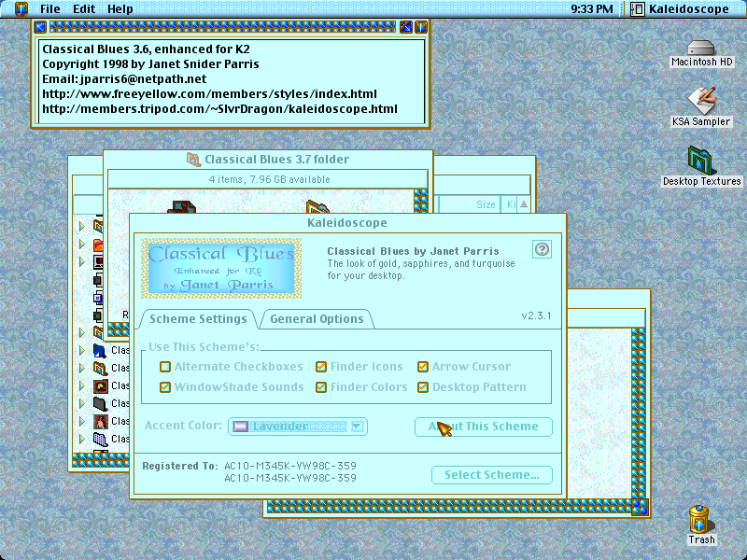Click the Classical Blues scheme preview image
Viewport: 747px width, 560px height.
tap(221, 269)
